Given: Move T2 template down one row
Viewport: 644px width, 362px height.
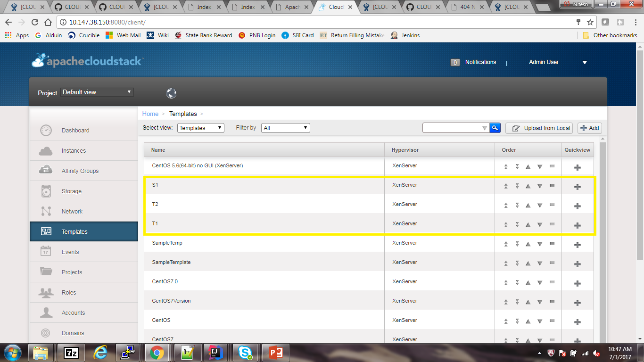Looking at the screenshot, I should click(540, 205).
